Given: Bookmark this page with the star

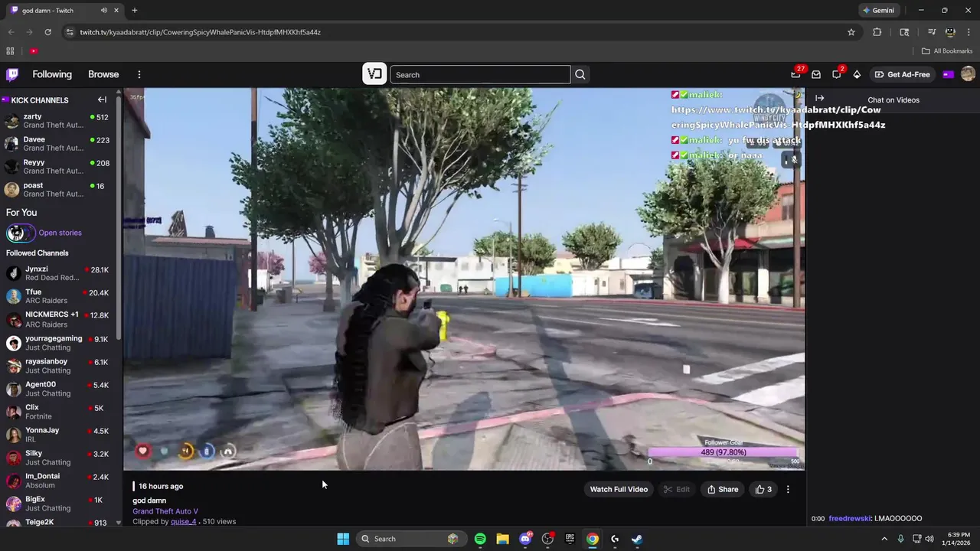Looking at the screenshot, I should click(851, 32).
